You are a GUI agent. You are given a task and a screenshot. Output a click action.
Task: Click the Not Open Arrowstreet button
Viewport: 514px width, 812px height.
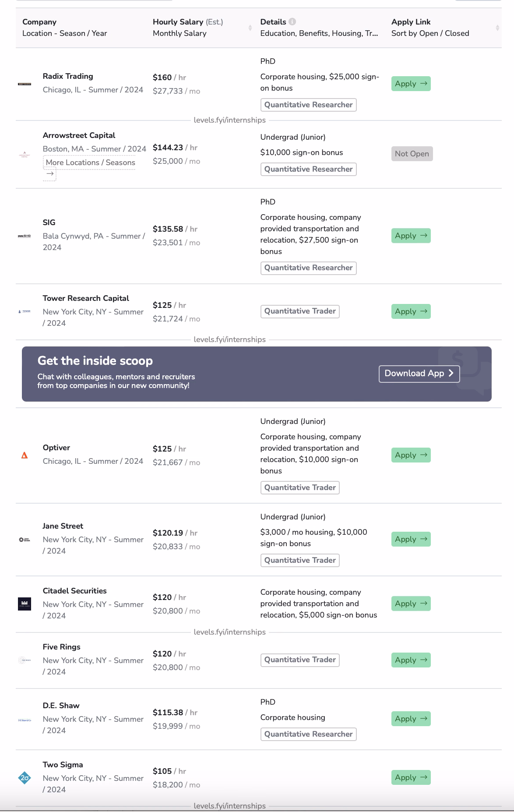pos(412,154)
